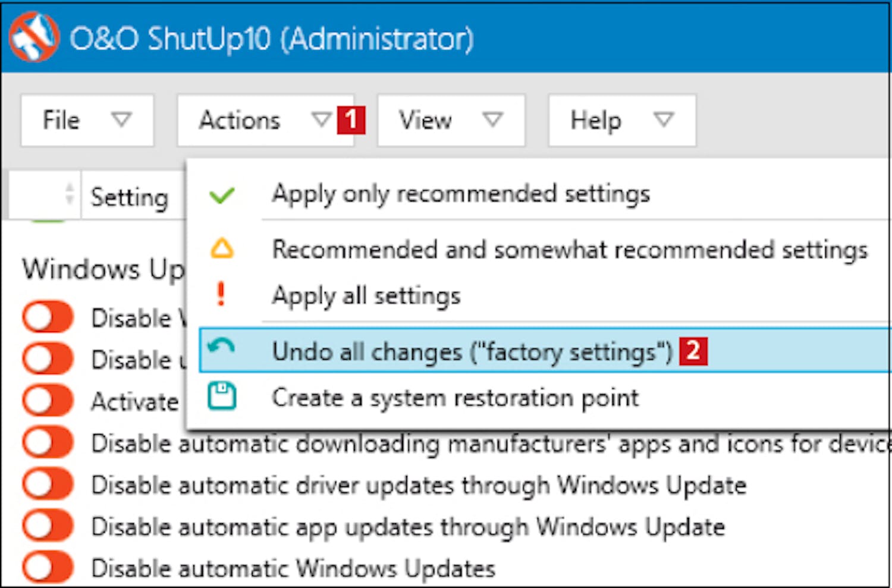The image size is (892, 588).
Task: Click the O&O ShutUp10 megaphone logo icon
Action: pos(34,37)
